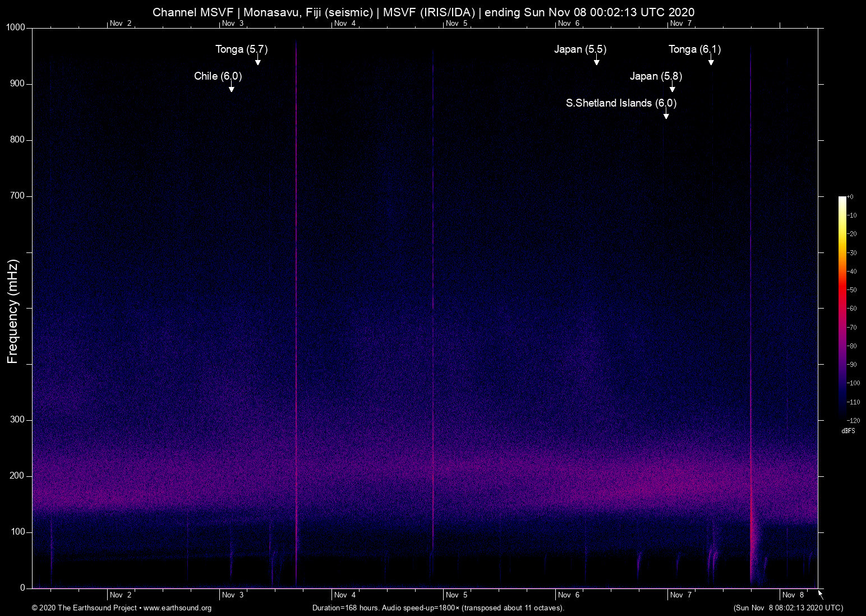The height and width of the screenshot is (616, 866).
Task: Click the -50 color scale tick label
Action: click(x=851, y=290)
